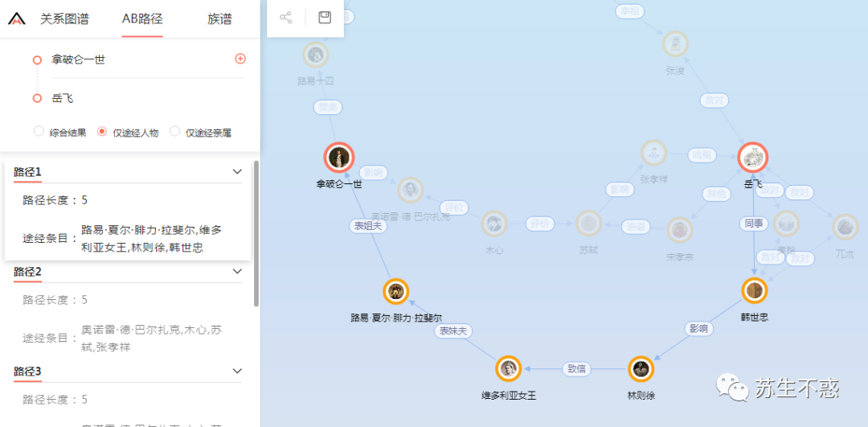Select 仅途经亲属 radio option

click(174, 131)
